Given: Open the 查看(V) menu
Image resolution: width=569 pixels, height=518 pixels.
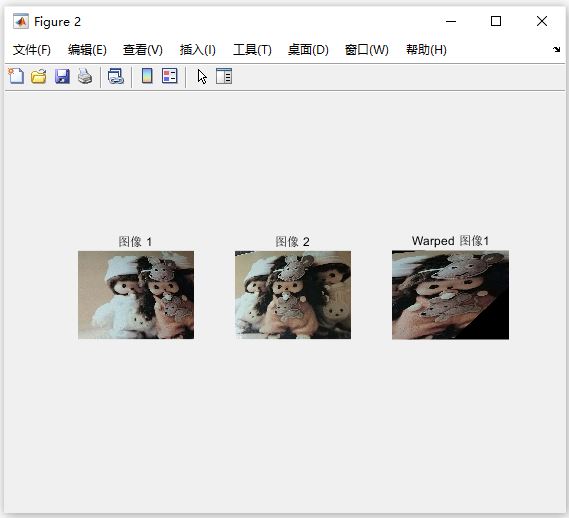Looking at the screenshot, I should pyautogui.click(x=143, y=50).
